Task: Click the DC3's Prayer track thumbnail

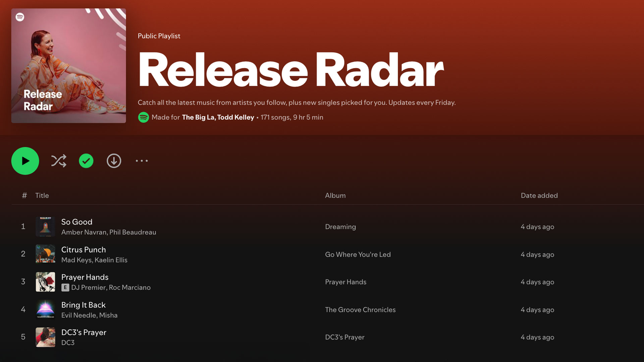Action: point(45,337)
